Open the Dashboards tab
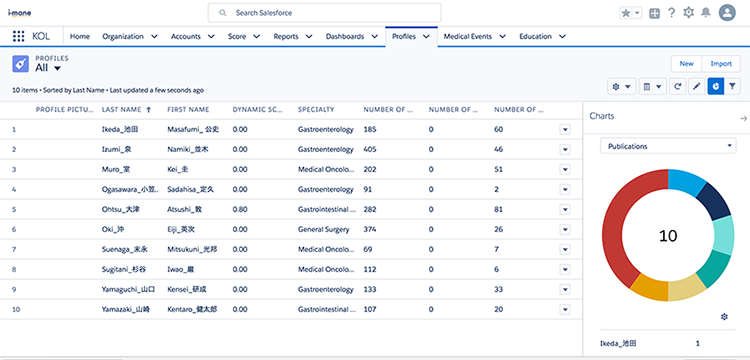Image resolution: width=750 pixels, height=360 pixels. pos(345,36)
